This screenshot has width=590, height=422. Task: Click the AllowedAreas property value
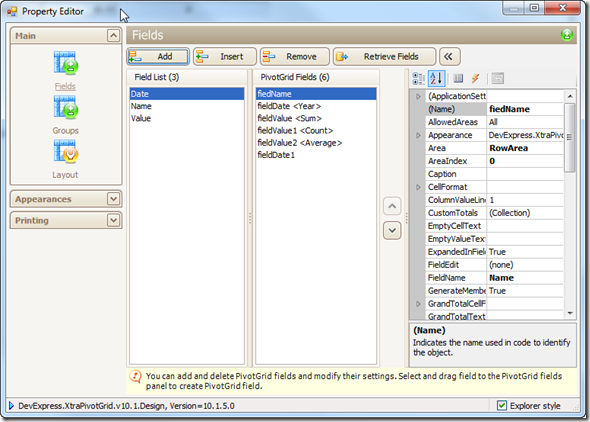[525, 122]
